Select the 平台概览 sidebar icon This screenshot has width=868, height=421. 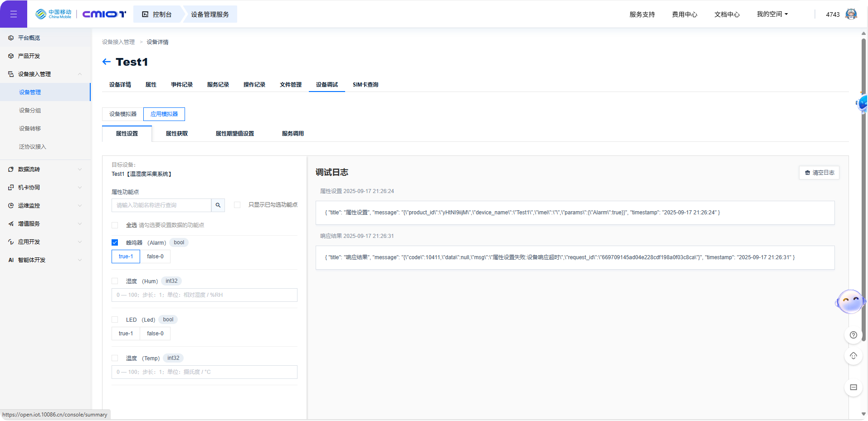click(11, 38)
